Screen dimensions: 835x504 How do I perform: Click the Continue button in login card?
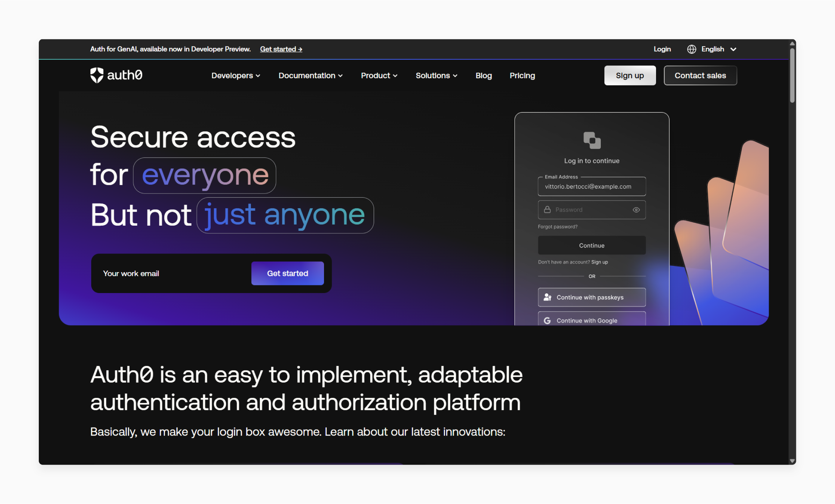click(592, 246)
